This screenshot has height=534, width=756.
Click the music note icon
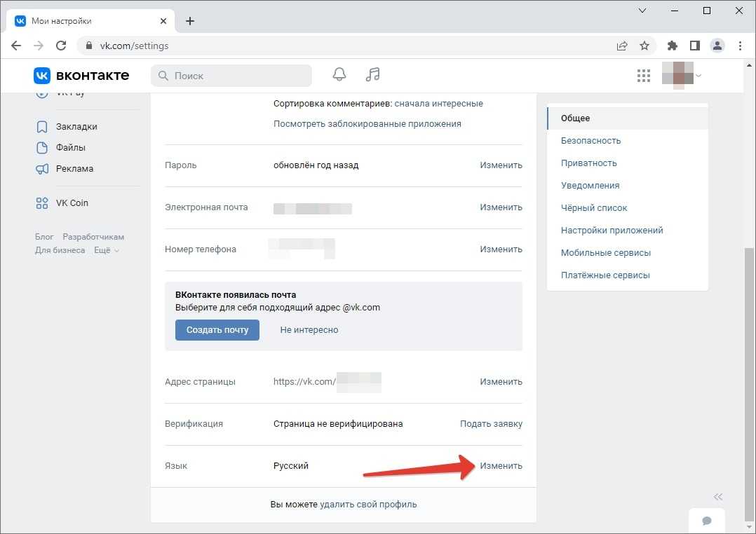click(x=372, y=75)
